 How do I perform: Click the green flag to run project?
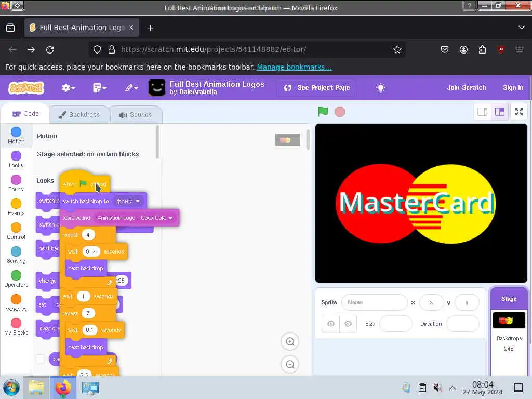click(323, 112)
